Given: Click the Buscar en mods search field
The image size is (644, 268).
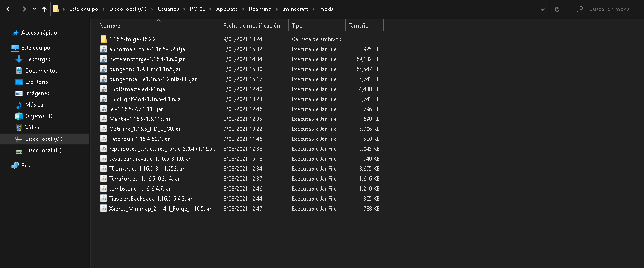Looking at the screenshot, I should click(x=606, y=9).
